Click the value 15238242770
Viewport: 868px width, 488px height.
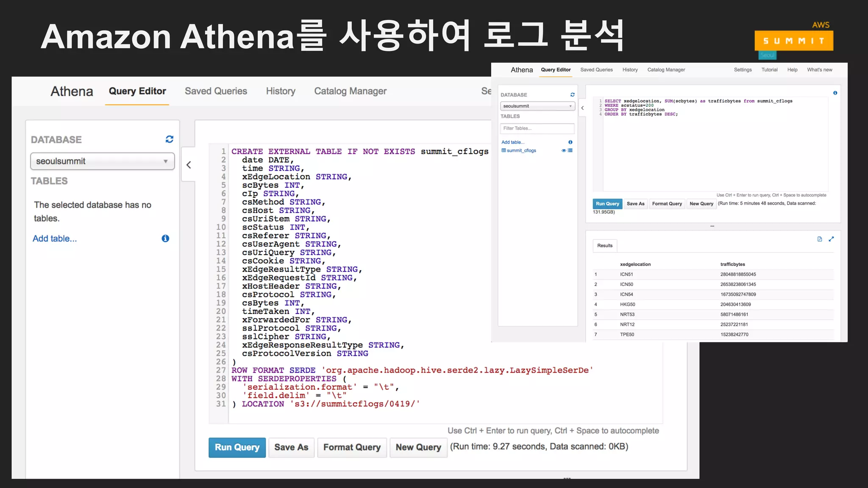pos(734,335)
